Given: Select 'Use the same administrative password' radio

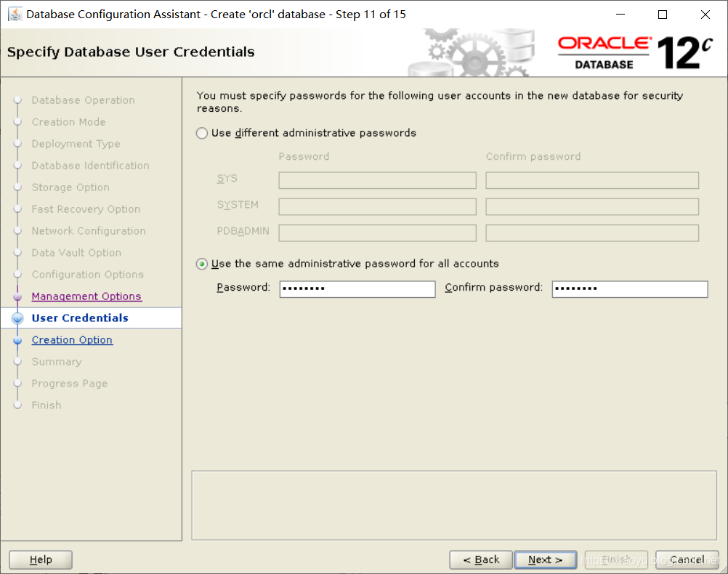Looking at the screenshot, I should pyautogui.click(x=201, y=264).
